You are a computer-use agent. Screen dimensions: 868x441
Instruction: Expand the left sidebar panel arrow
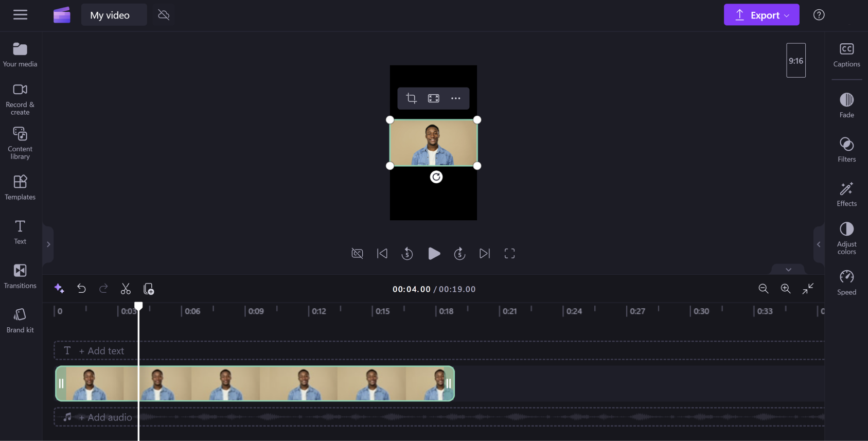[48, 244]
